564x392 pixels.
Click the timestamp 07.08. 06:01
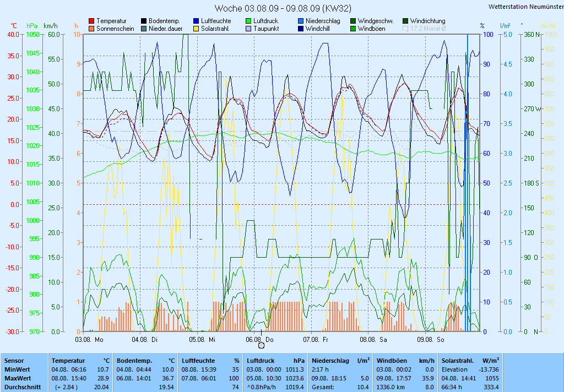(x=199, y=379)
